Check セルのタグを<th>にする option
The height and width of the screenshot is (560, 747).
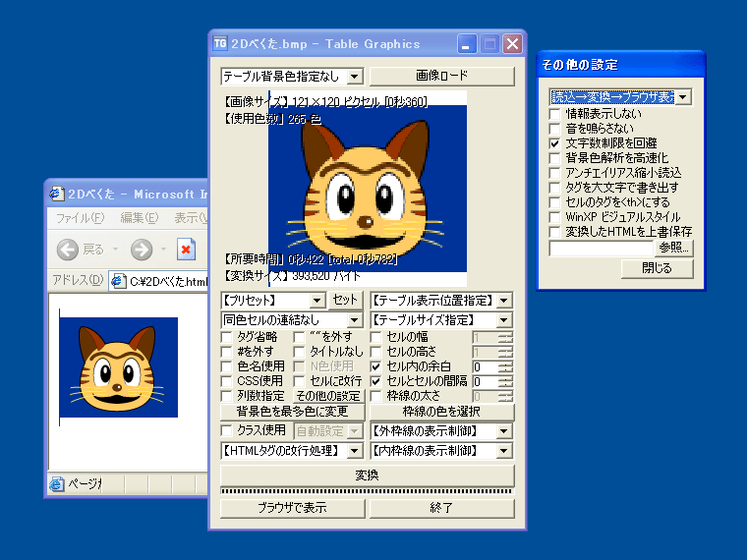pos(554,202)
